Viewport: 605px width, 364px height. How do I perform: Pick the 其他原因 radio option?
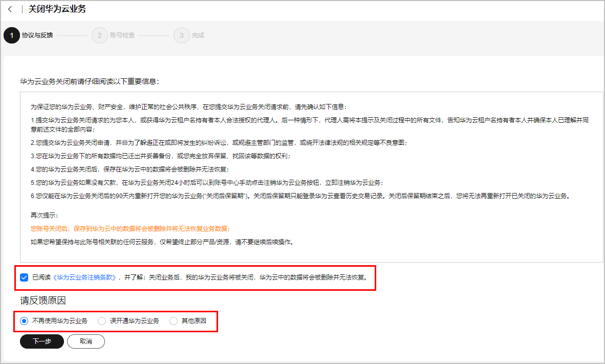tap(174, 321)
